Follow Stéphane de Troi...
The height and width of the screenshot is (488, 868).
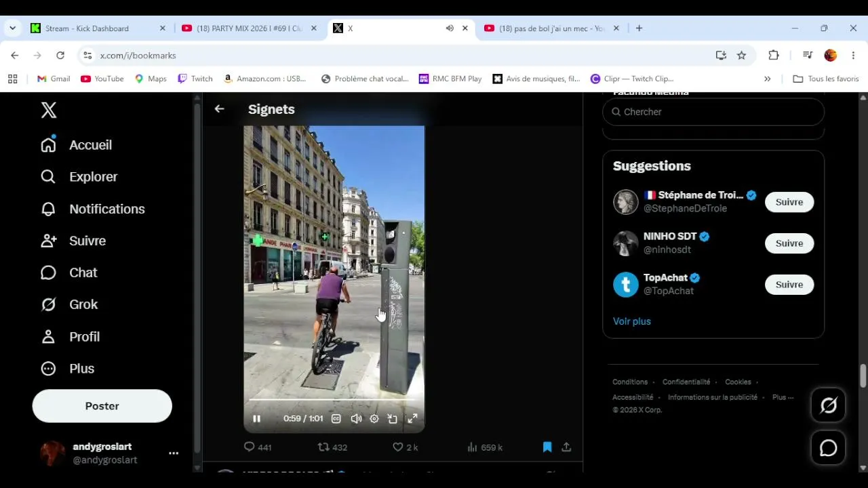click(789, 202)
